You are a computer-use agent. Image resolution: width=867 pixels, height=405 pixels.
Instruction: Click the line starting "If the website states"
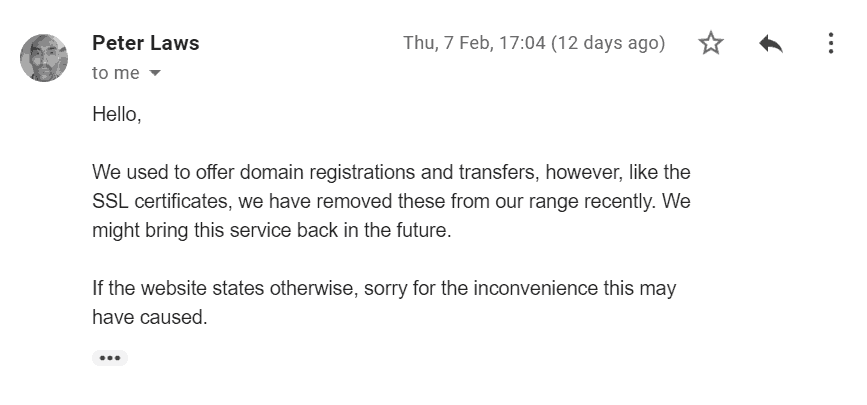384,289
